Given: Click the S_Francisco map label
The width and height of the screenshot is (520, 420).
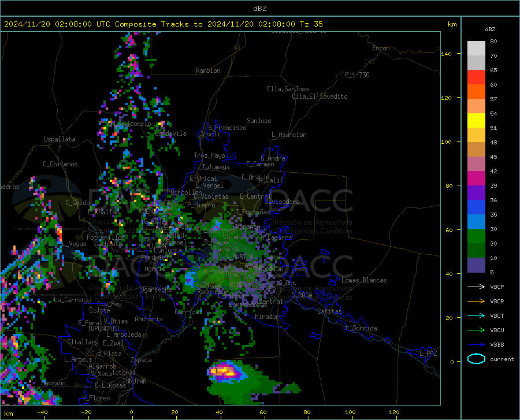Looking at the screenshot, I should coord(227,128).
